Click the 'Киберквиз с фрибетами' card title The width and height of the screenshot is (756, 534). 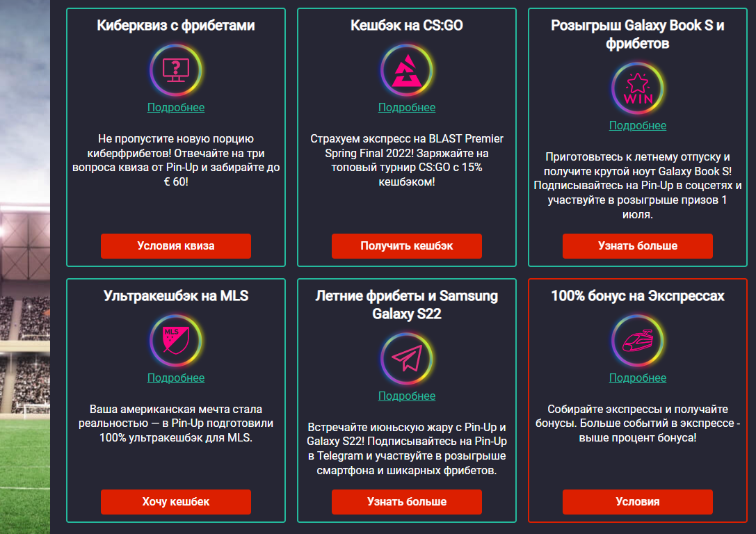click(176, 26)
